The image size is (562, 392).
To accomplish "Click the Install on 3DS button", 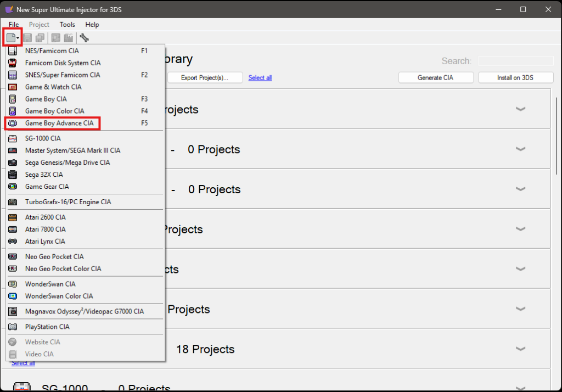I will coord(516,78).
